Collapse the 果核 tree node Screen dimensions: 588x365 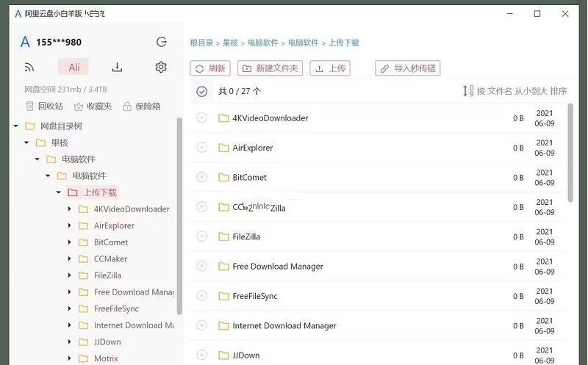[x=26, y=142]
